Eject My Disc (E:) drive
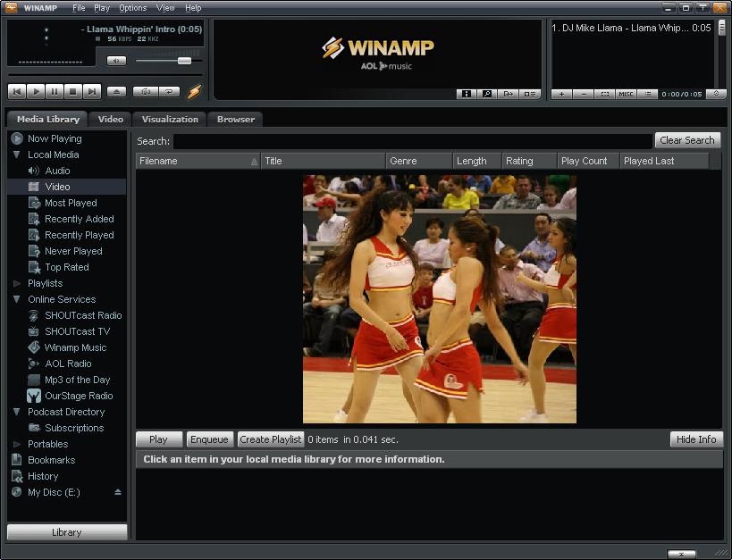The height and width of the screenshot is (560, 732). pos(118,492)
